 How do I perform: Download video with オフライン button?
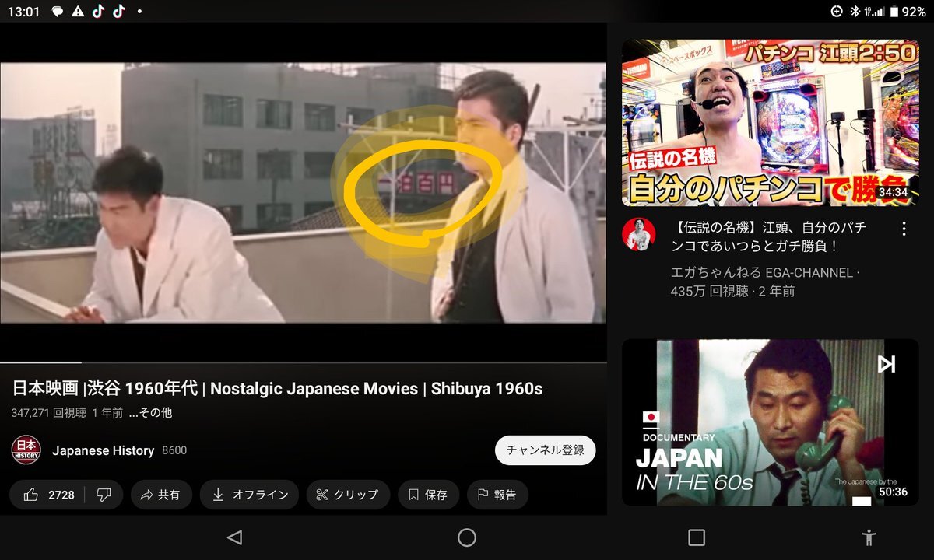coord(249,495)
